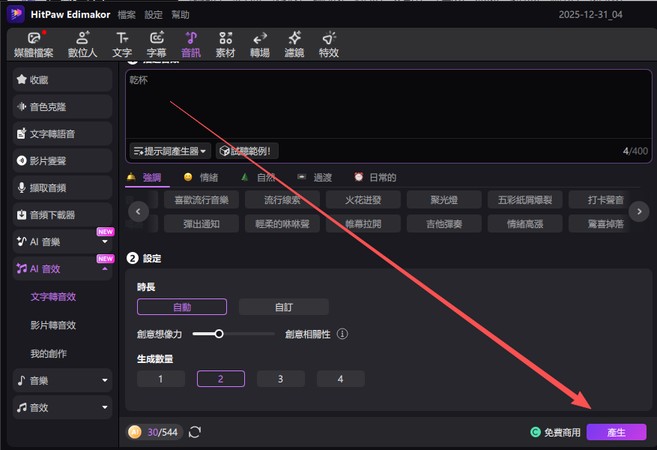The image size is (657, 450).
Task: Open 影片轉音效 video to sound effect
Action: tap(53, 325)
